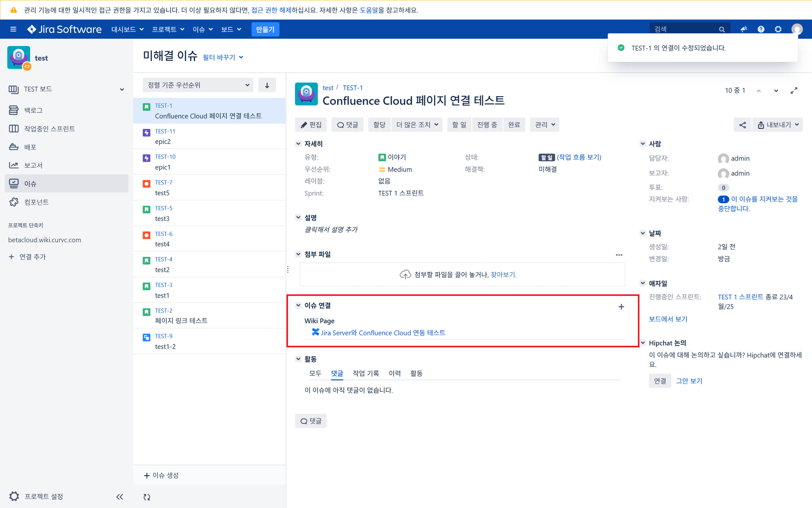The height and width of the screenshot is (508, 812).
Task: Click the refresh issue list icon
Action: pyautogui.click(x=147, y=497)
